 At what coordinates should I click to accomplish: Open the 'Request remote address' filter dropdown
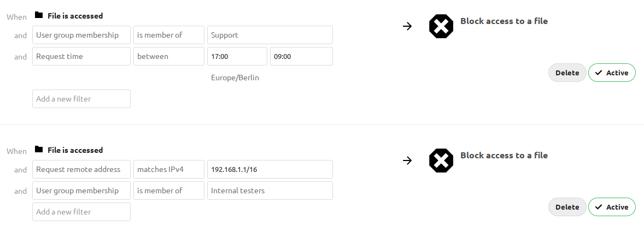(x=81, y=169)
